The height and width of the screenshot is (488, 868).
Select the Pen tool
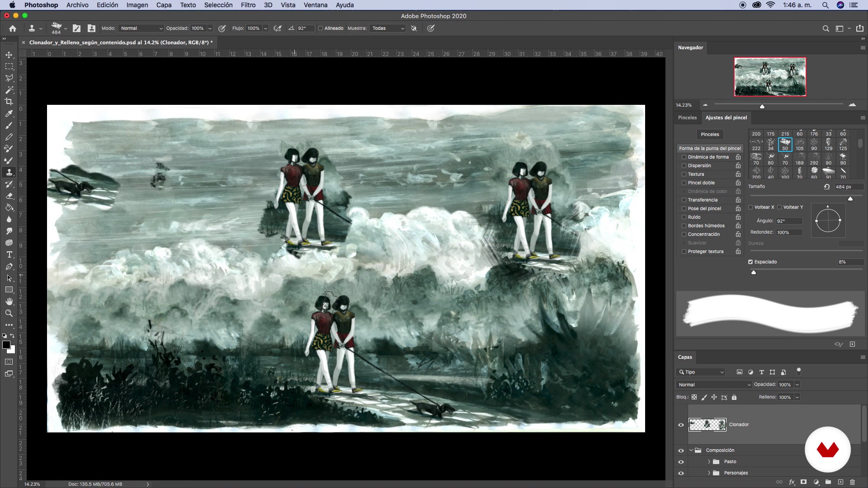pyautogui.click(x=9, y=266)
